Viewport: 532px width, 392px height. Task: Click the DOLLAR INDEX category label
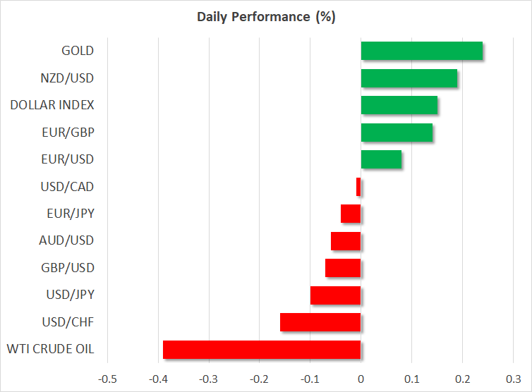[52, 105]
